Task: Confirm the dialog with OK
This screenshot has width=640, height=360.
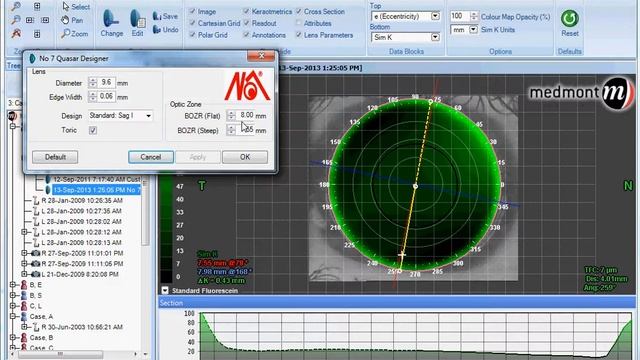Action: [x=245, y=157]
